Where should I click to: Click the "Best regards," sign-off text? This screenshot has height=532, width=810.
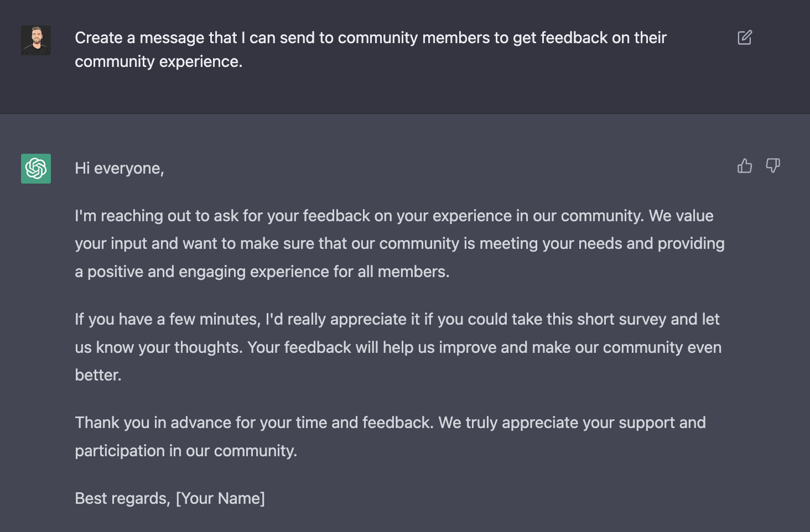point(122,498)
